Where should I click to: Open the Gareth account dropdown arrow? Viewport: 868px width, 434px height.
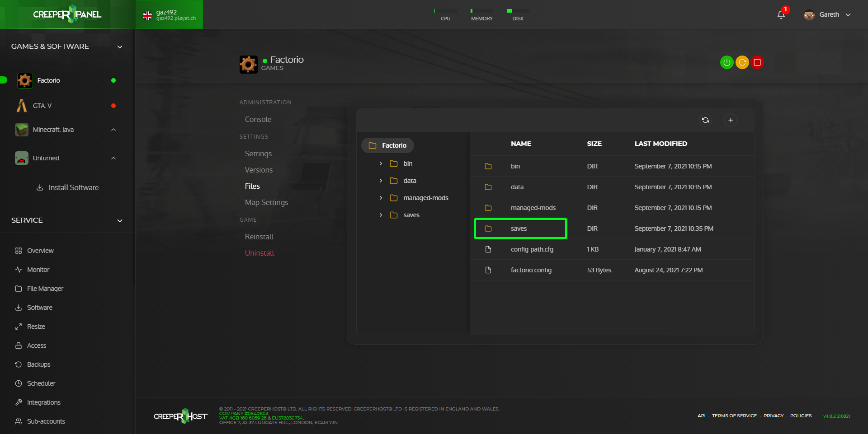[x=848, y=15]
